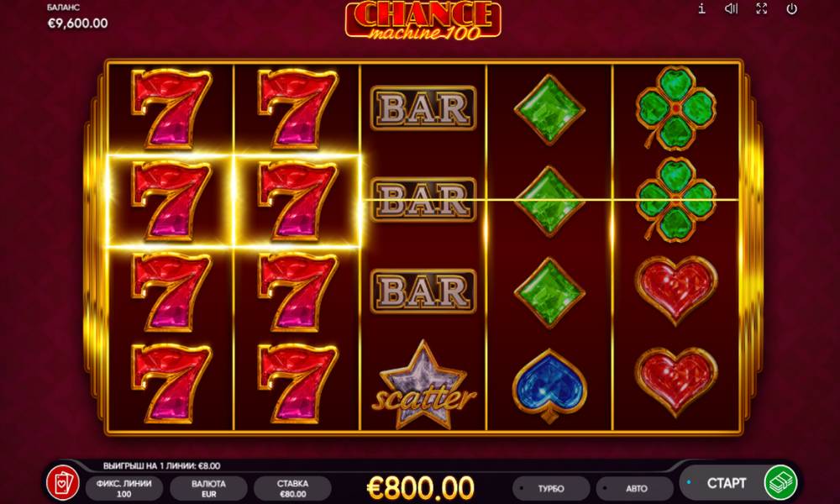
Task: Open the Ставка €80.00 bet selector
Action: pyautogui.click(x=292, y=489)
